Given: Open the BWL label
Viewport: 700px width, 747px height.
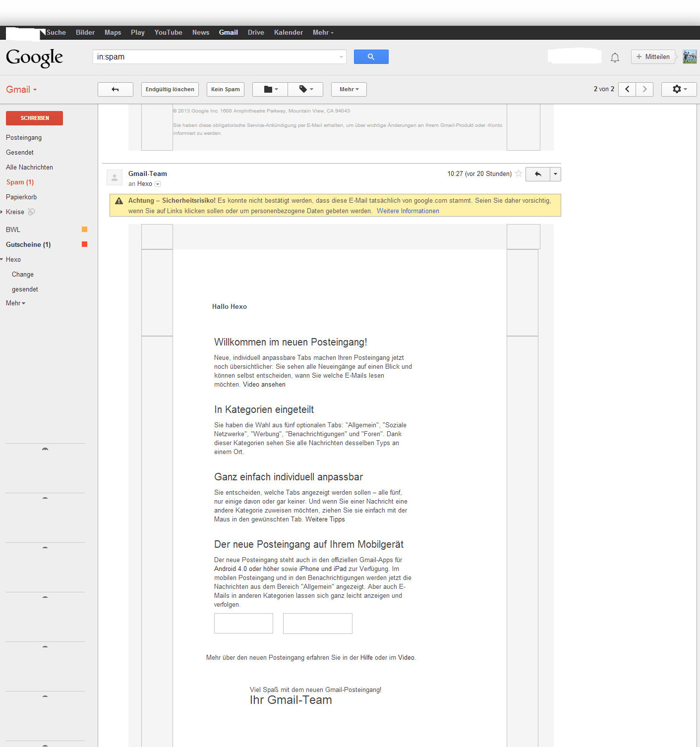Looking at the screenshot, I should pos(13,230).
